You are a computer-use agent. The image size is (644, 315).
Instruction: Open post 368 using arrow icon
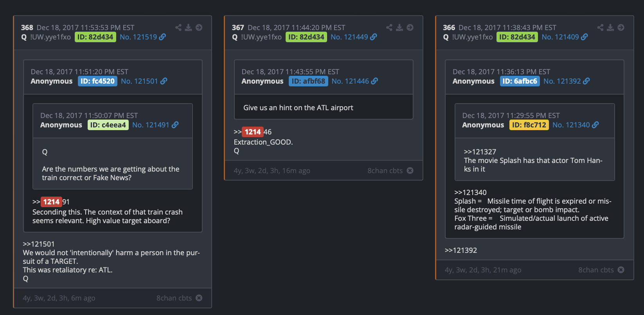[x=199, y=27]
